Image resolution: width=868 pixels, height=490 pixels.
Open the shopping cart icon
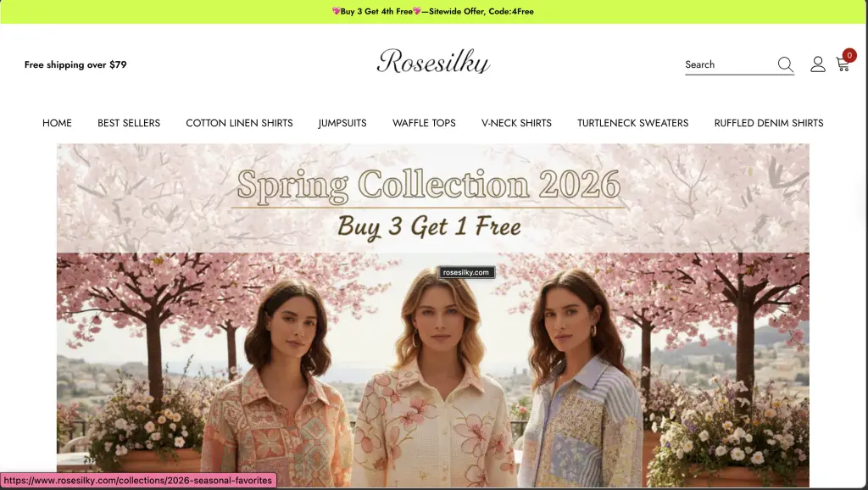pyautogui.click(x=843, y=64)
